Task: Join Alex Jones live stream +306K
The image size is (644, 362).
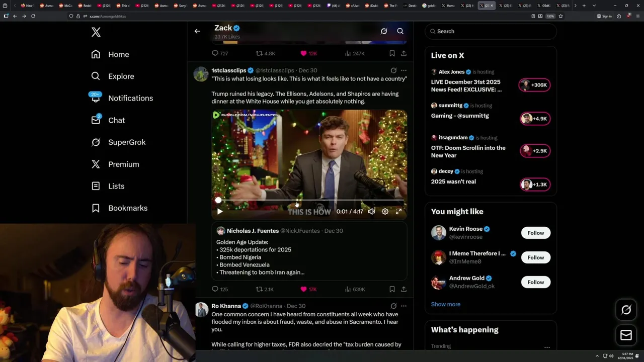Action: pyautogui.click(x=535, y=85)
